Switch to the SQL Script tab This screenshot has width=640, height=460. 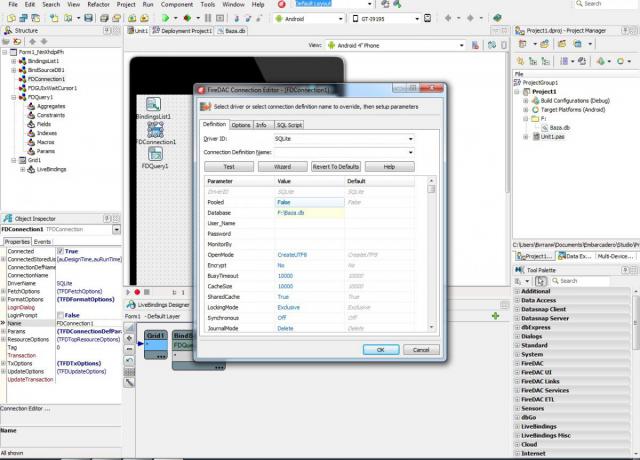289,125
